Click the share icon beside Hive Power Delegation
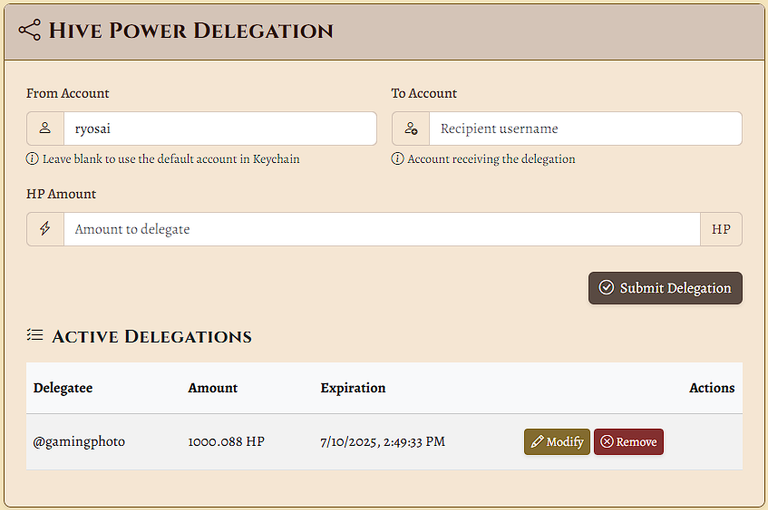Screen dimensions: 768x510 pos(29,30)
